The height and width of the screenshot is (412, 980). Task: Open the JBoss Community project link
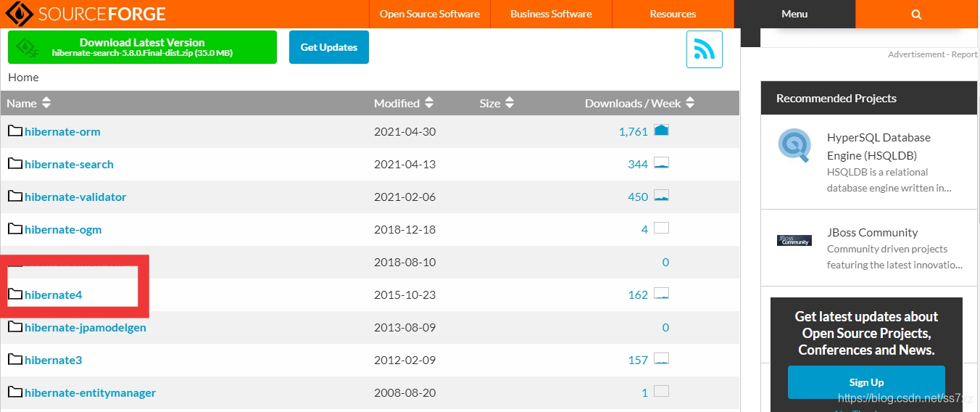[872, 232]
